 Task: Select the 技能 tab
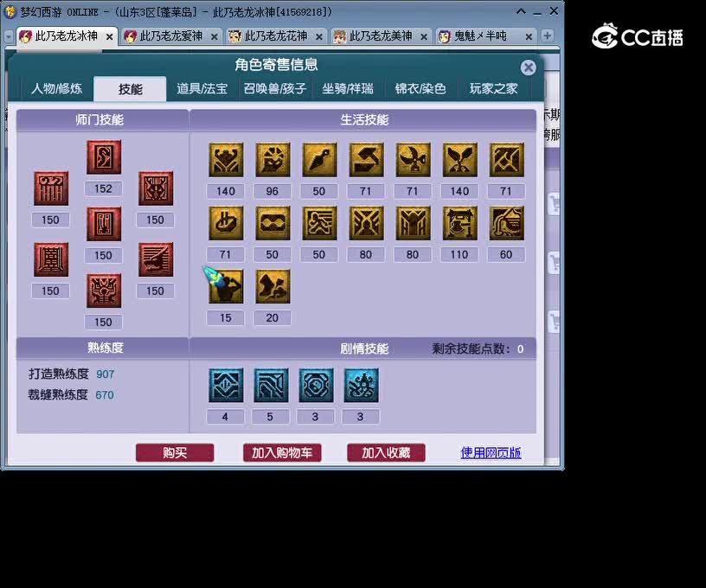pyautogui.click(x=130, y=88)
